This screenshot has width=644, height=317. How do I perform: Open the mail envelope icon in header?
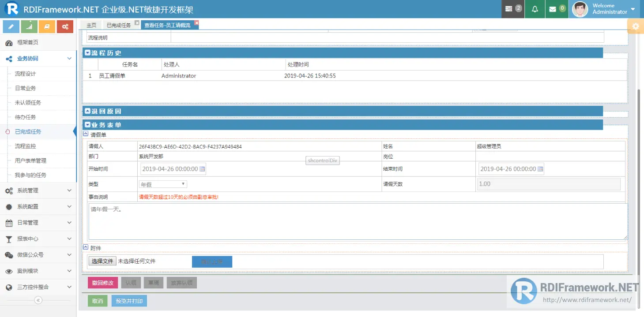(553, 9)
